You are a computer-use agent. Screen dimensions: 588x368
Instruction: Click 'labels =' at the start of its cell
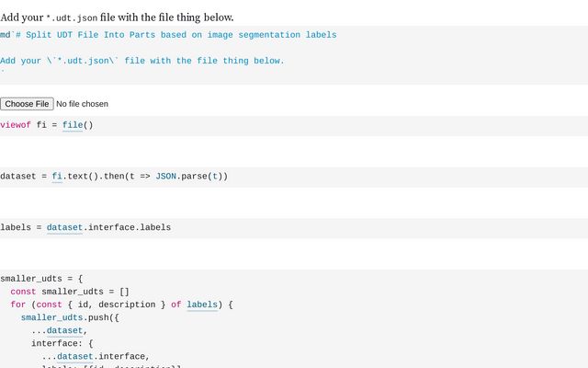(18, 227)
